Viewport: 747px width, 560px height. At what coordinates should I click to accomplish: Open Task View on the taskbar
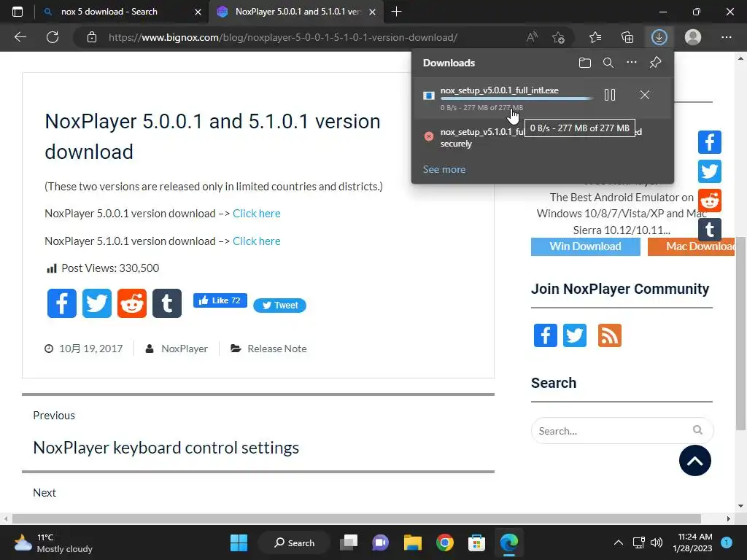[349, 542]
